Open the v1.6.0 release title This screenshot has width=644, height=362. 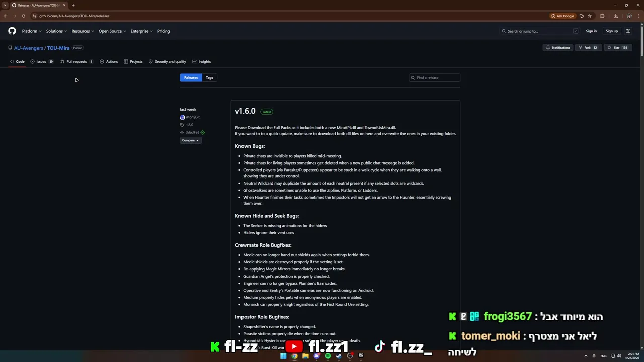pos(245,111)
